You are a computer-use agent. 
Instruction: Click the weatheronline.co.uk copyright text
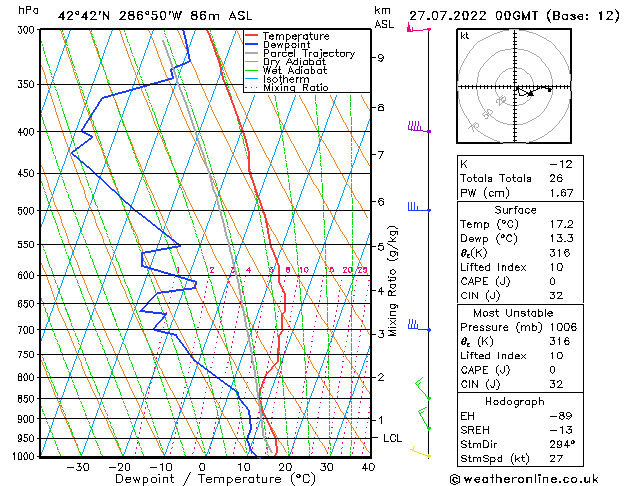click(524, 479)
